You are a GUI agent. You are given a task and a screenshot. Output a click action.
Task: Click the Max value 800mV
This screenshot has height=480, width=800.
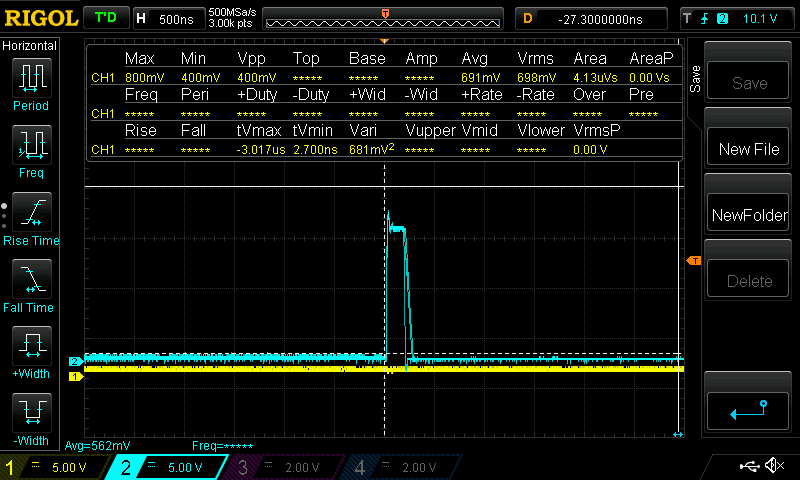click(144, 78)
